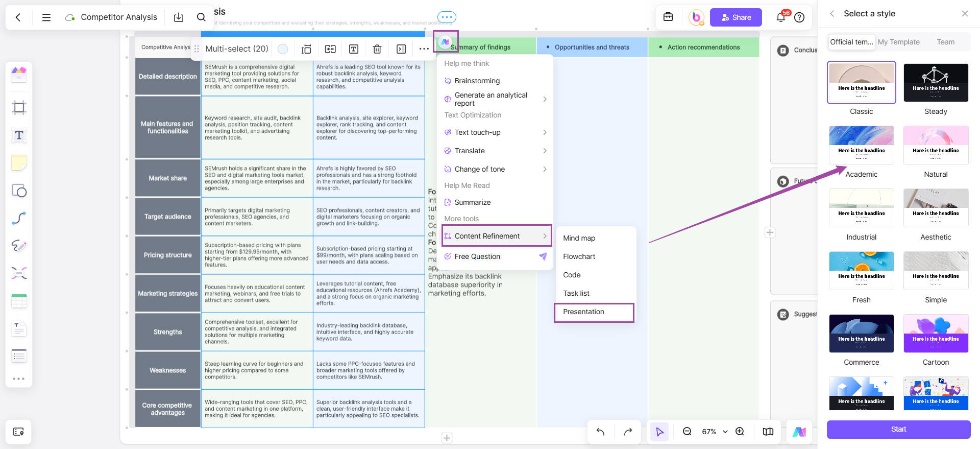The image size is (980, 449).
Task: Open the minimap book icon
Action: [x=768, y=432]
